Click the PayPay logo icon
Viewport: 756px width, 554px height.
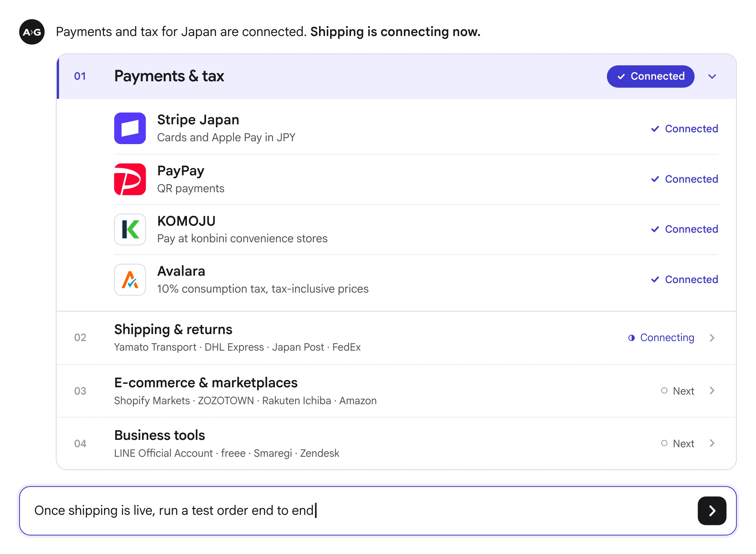(x=130, y=179)
